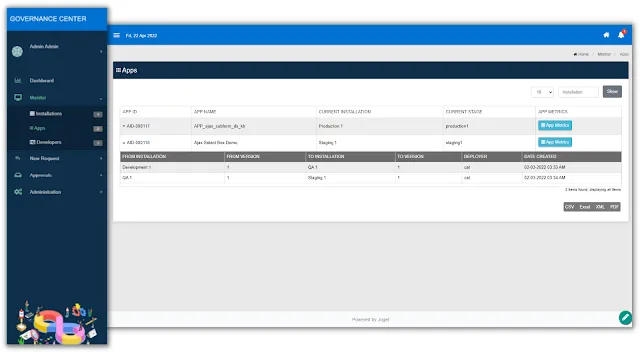Viewport: 640px width, 360px height.
Task: Click the Administration gears icon
Action: pos(18,192)
